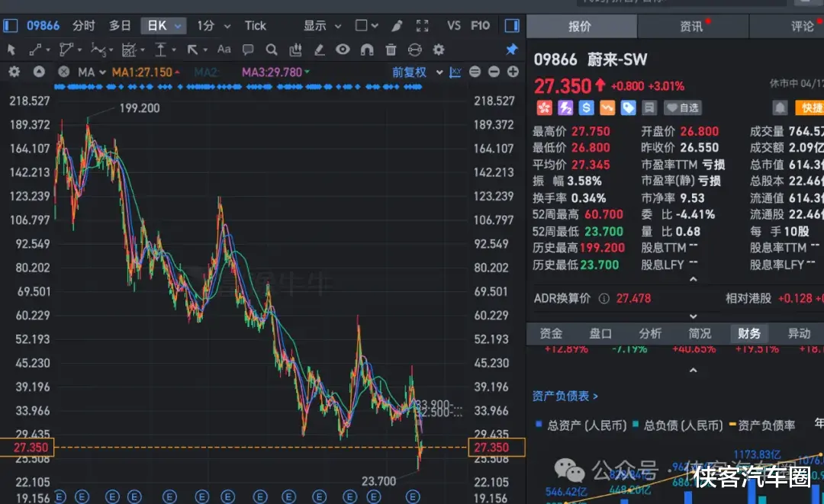Open the F10 company info
Image resolution: width=824 pixels, height=504 pixels.
[481, 26]
